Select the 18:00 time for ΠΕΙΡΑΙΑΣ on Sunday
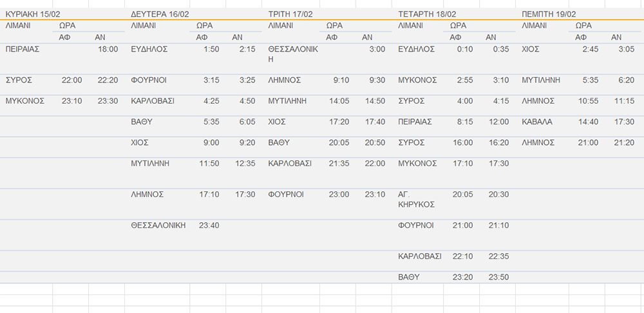The height and width of the screenshot is (313, 644). coord(108,50)
